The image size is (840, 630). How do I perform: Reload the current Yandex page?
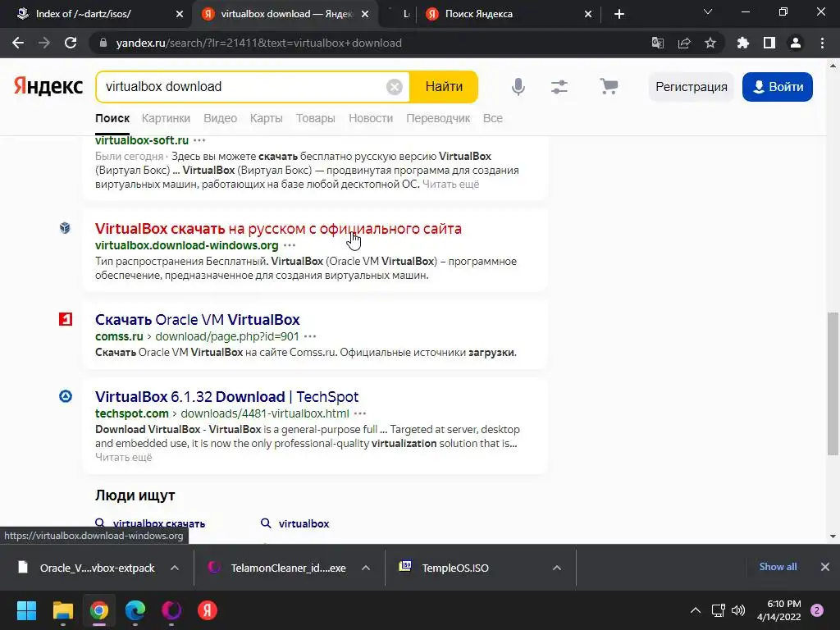pyautogui.click(x=71, y=43)
